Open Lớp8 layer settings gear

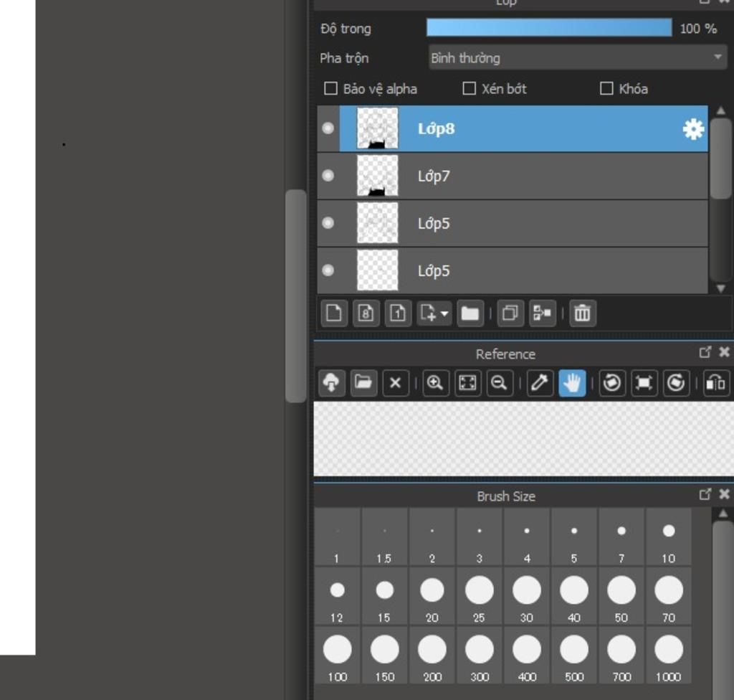(x=693, y=129)
